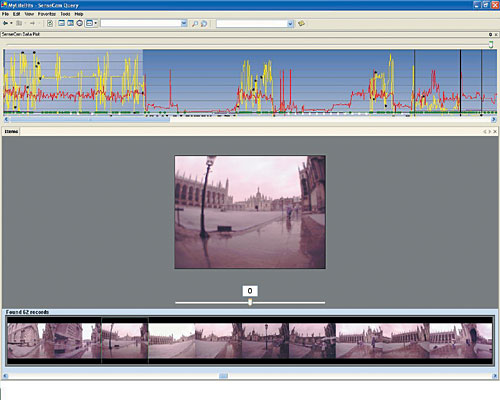Select the first window view icon
The image size is (500, 400).
61,23
